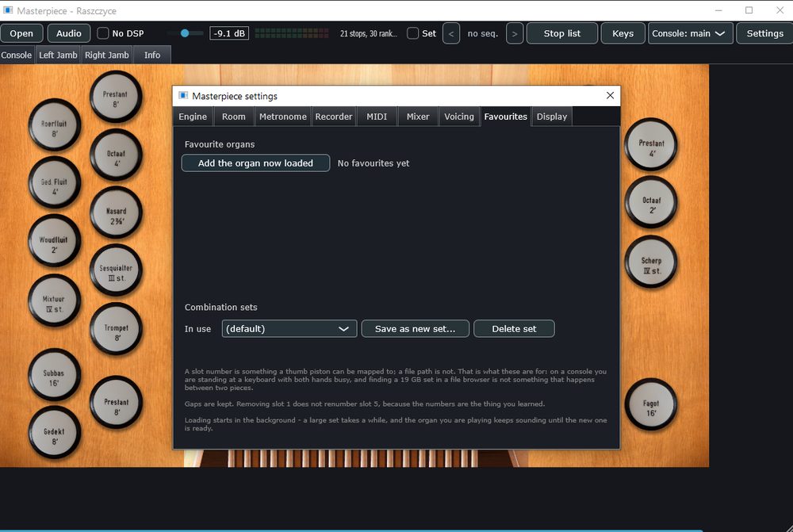Click the settings dialog title icon
The height and width of the screenshot is (532, 793).
click(183, 96)
